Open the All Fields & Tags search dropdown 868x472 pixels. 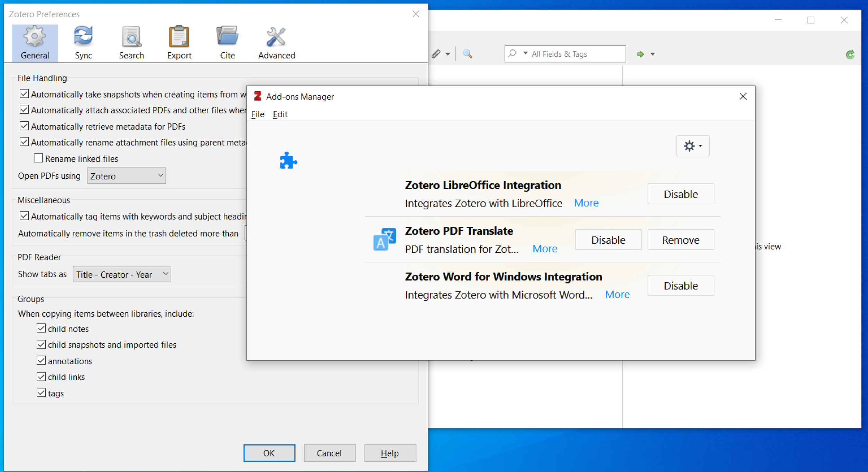[525, 54]
